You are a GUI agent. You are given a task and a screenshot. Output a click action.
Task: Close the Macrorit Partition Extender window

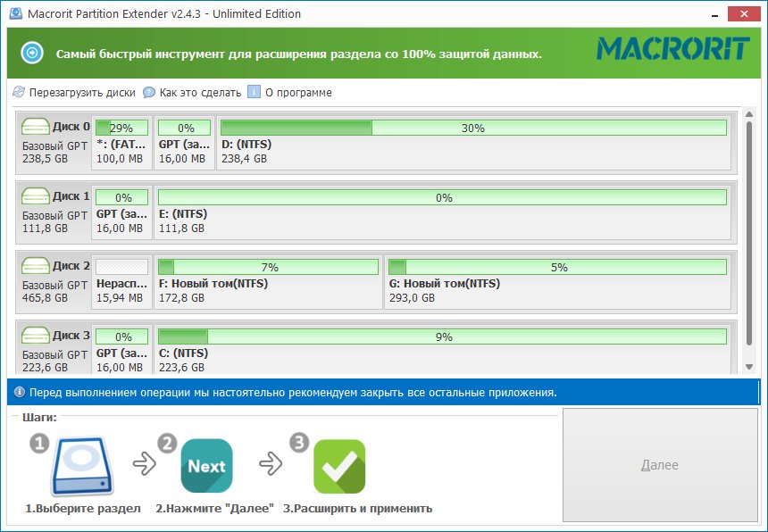(744, 13)
